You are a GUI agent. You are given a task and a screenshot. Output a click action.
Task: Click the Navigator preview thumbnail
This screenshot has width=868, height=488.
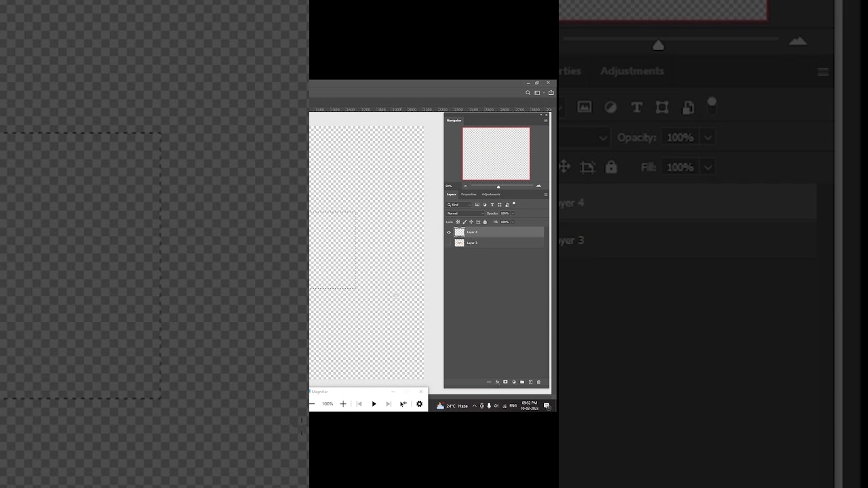coord(496,153)
